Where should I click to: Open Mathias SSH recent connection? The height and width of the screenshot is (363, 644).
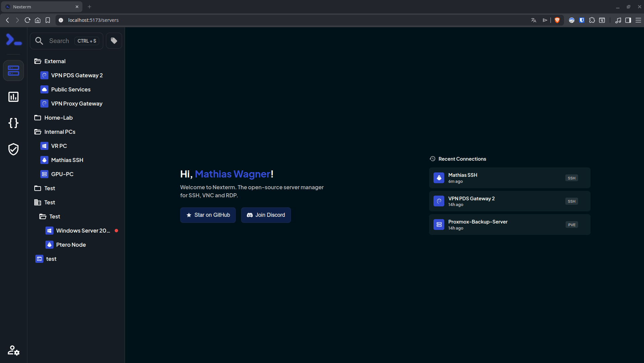[509, 178]
